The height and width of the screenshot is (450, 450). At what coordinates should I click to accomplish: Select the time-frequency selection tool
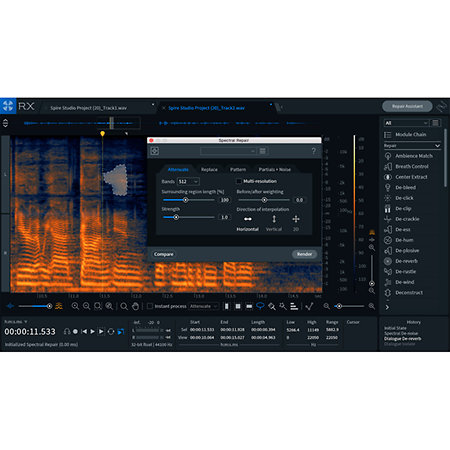238,306
